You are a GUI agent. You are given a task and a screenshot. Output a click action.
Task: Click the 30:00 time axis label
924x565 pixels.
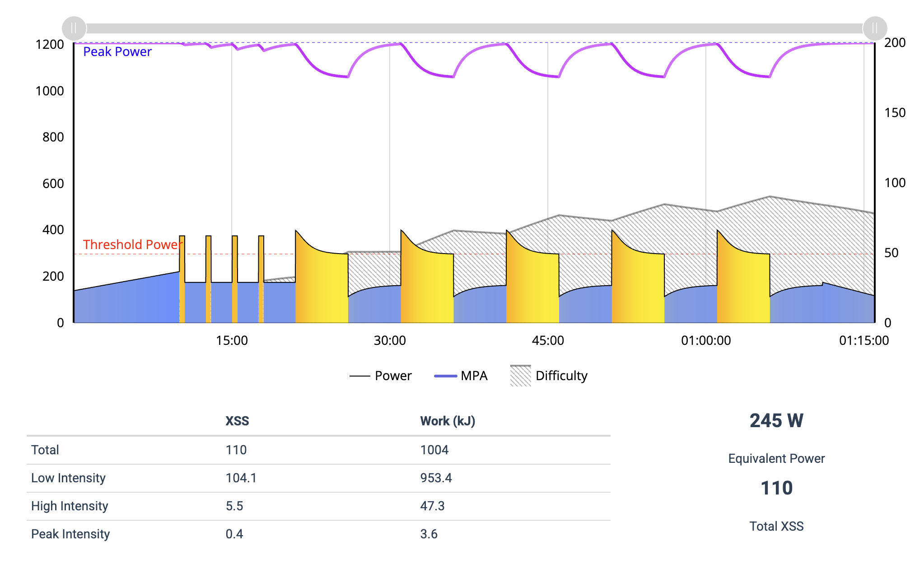[389, 340]
